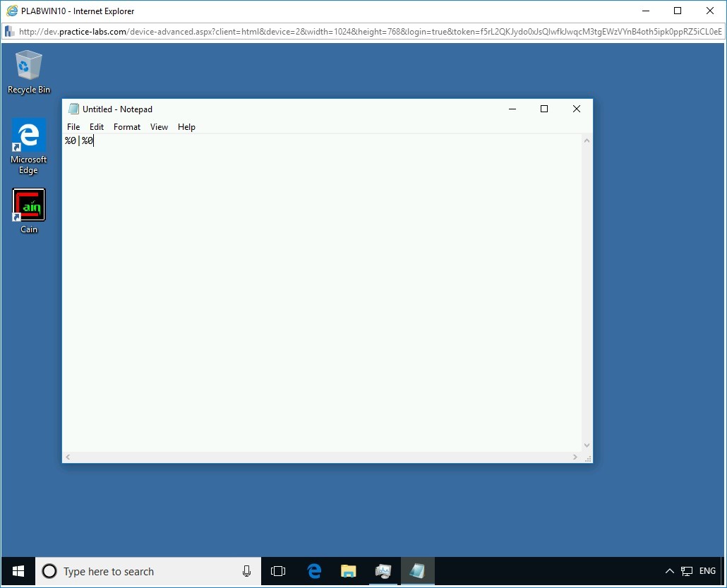
Task: Toggle the network status tray icon
Action: [686, 571]
